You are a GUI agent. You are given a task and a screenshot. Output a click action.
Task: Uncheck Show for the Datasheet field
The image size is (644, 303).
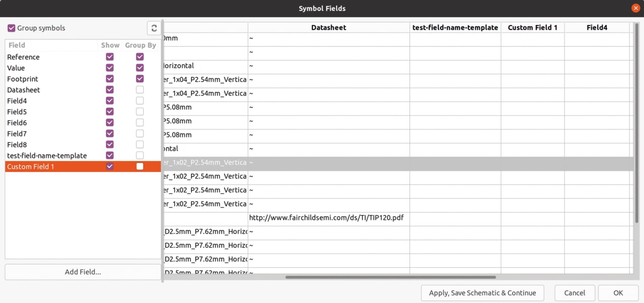coord(110,90)
